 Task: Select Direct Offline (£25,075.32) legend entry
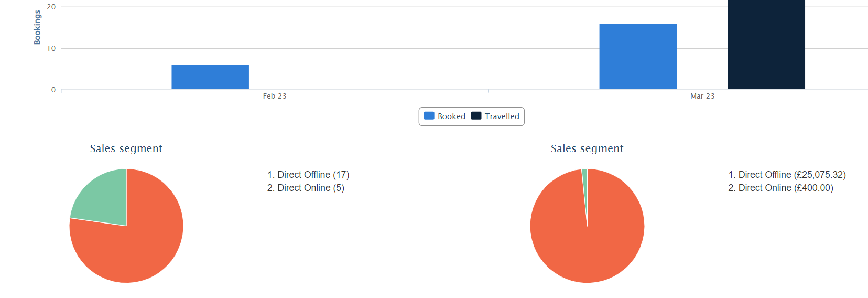click(787, 175)
